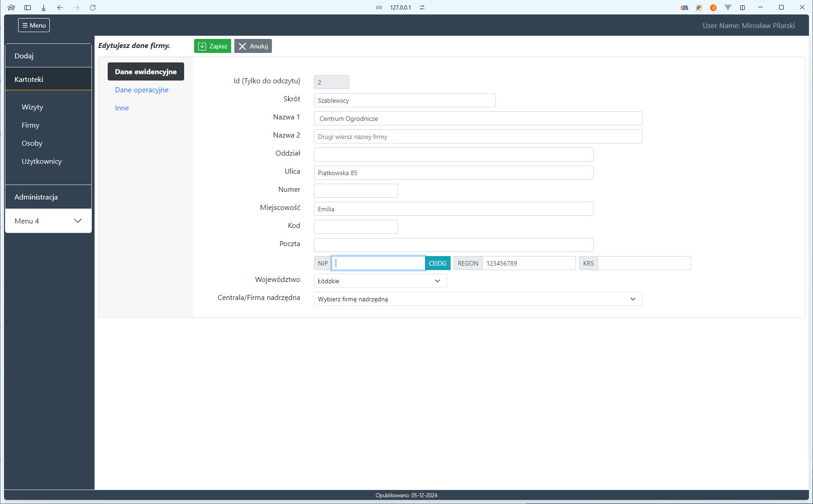This screenshot has width=813, height=504.
Task: Click the NIP addon label
Action: pyautogui.click(x=323, y=263)
